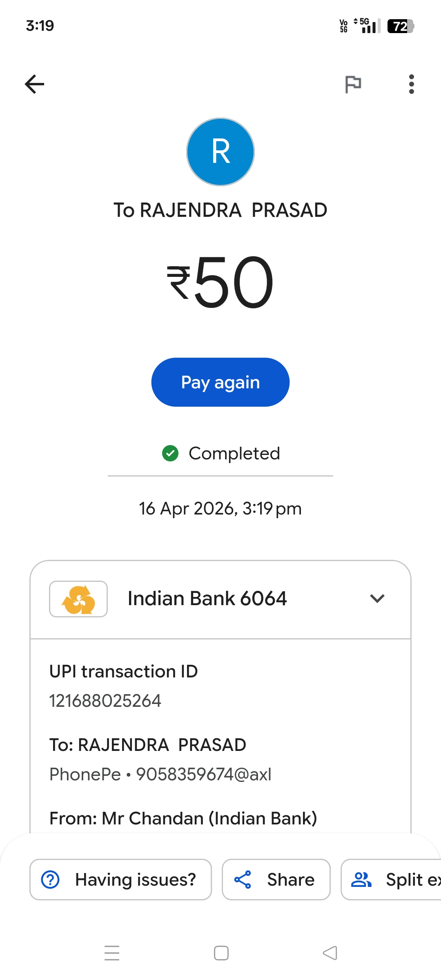The width and height of the screenshot is (441, 980).
Task: Tap the split expense people icon
Action: [x=361, y=880]
